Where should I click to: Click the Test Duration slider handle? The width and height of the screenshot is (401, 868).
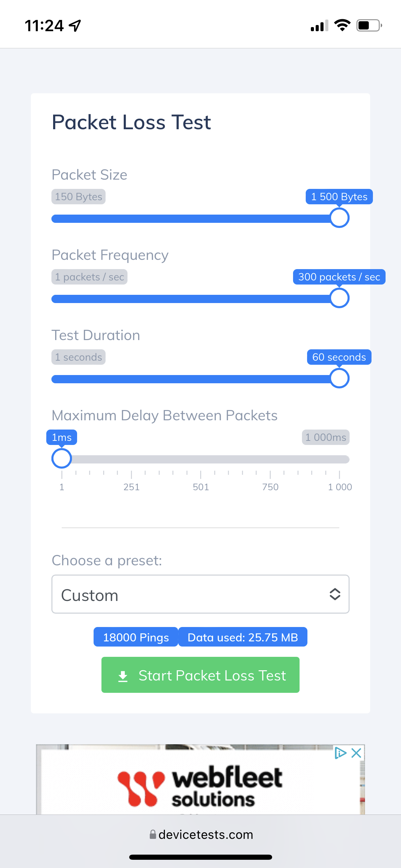(x=339, y=378)
